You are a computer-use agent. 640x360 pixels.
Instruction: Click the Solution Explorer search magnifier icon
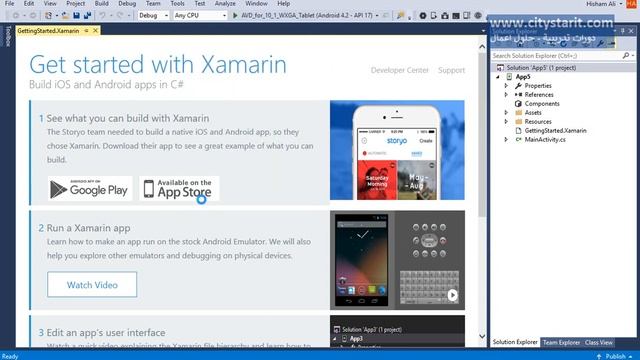click(626, 55)
